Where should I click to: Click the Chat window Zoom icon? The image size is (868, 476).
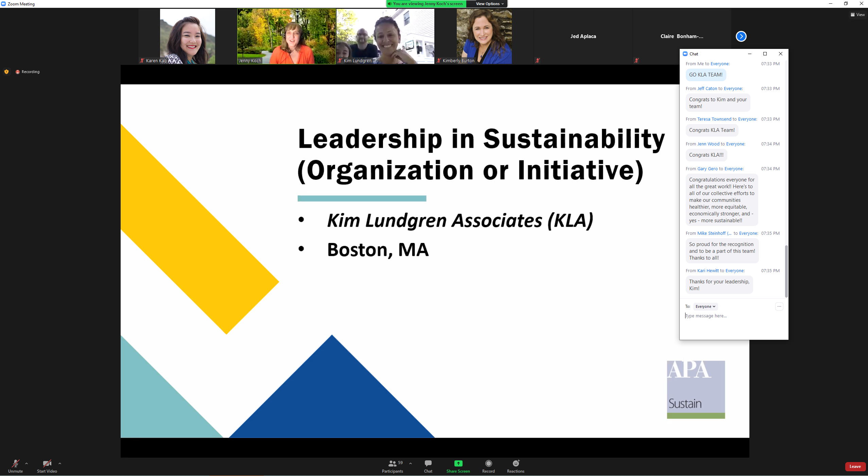pos(685,54)
